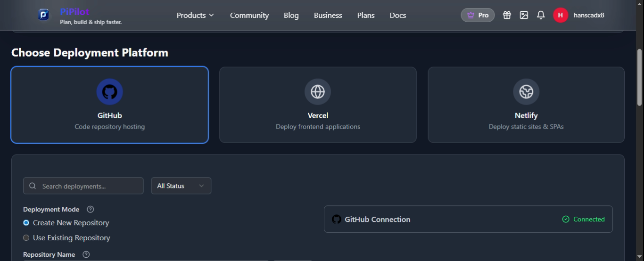Click the page vertical scrollbar

click(640, 78)
